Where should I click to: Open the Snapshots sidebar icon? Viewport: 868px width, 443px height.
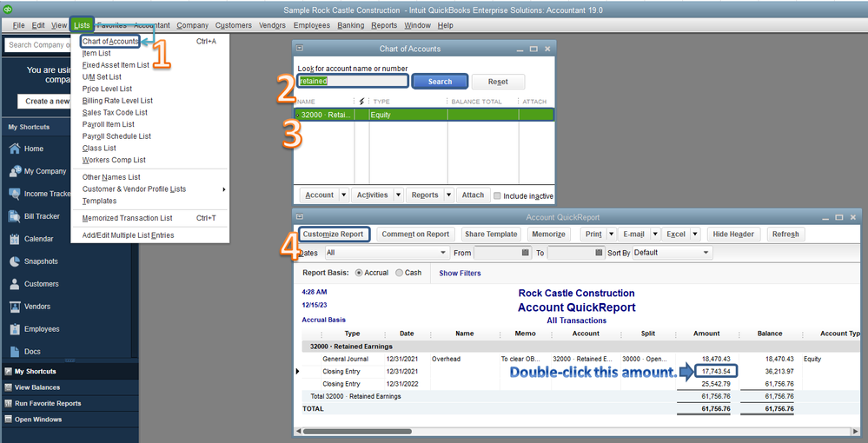(x=15, y=261)
